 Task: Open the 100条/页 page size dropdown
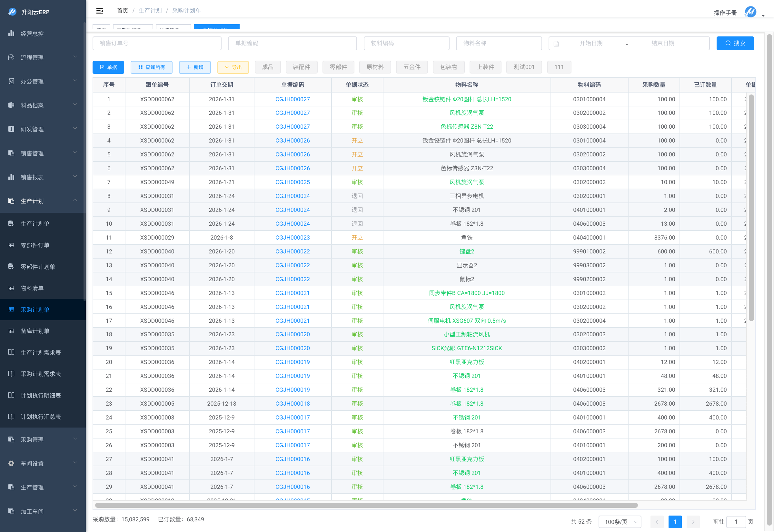(619, 522)
